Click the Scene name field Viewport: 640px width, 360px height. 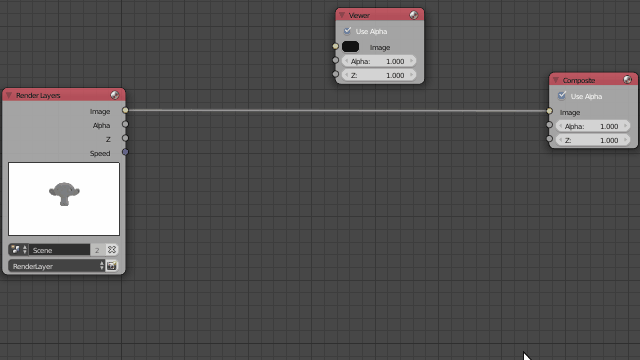pos(59,250)
